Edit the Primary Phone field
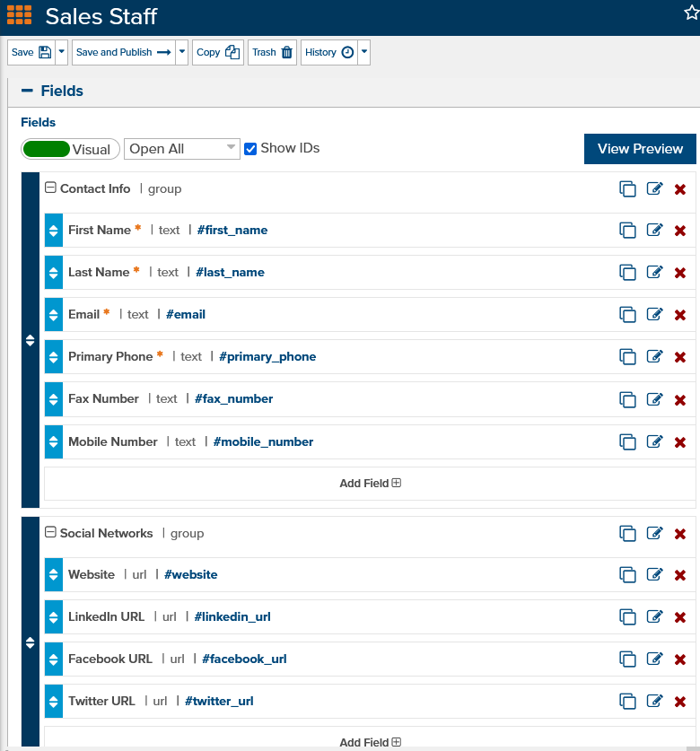The width and height of the screenshot is (700, 751). click(x=654, y=356)
